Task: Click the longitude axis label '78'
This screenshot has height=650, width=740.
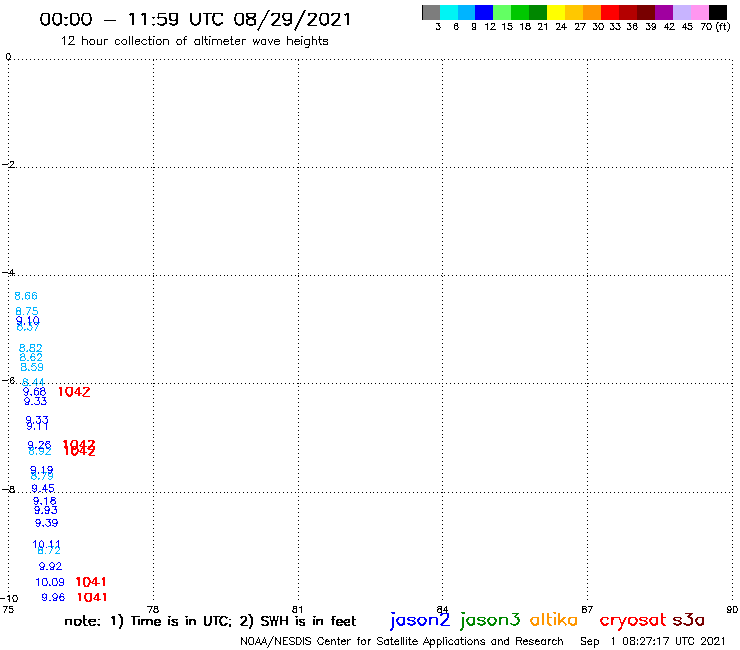Action: coord(153,609)
